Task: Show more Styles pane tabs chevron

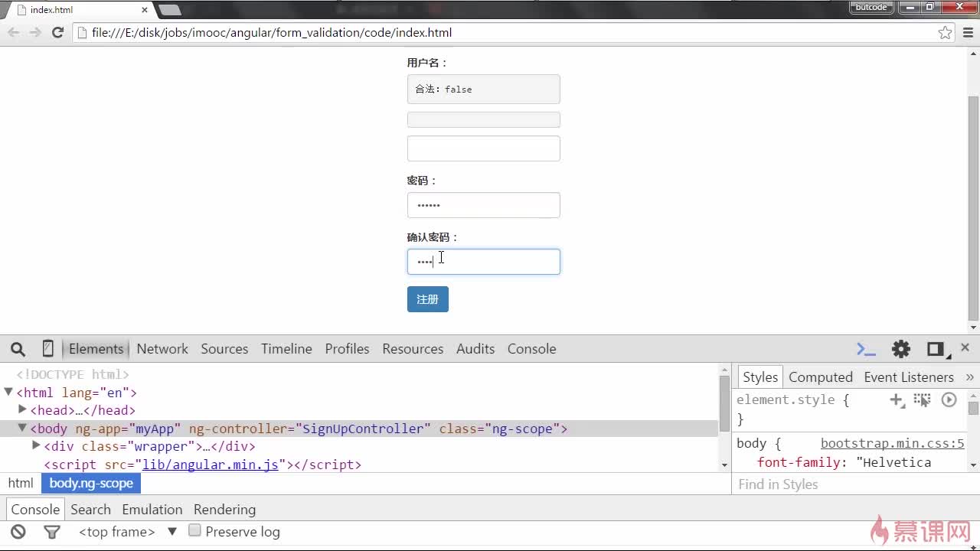Action: point(969,377)
